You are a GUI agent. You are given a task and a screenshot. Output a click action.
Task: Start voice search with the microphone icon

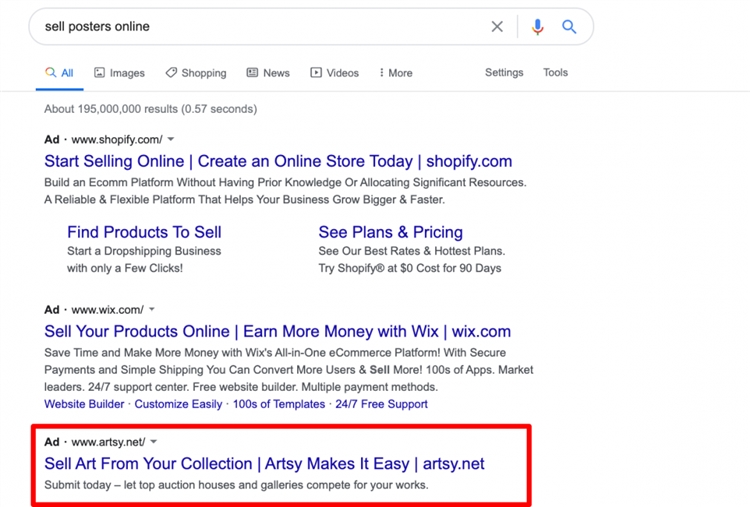click(537, 27)
